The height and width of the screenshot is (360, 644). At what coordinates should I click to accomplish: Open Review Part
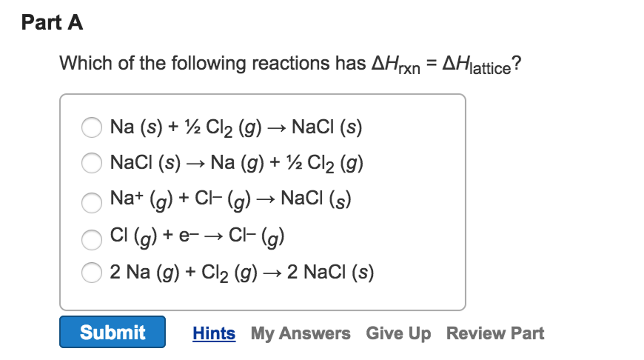pyautogui.click(x=494, y=333)
